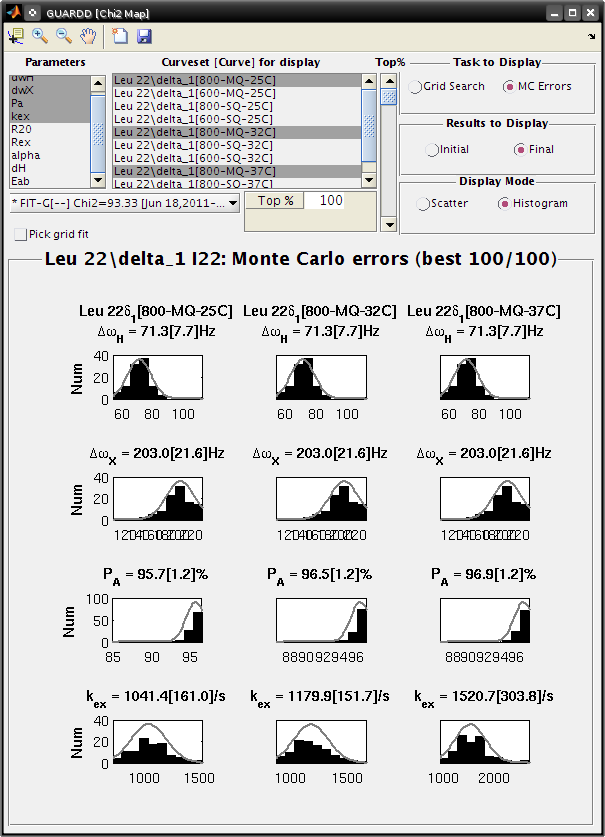This screenshot has width=605, height=837.
Task: Click the PA = 96.9[1.2]% histogram
Action: pyautogui.click(x=485, y=620)
